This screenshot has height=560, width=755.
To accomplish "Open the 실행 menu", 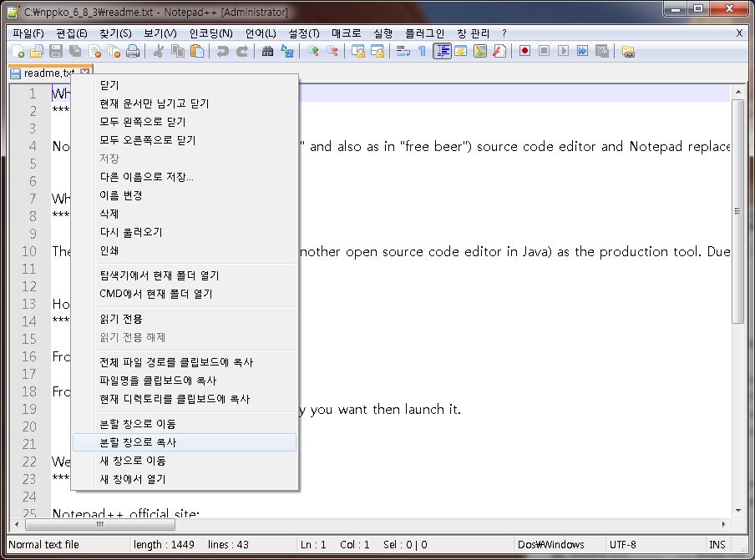I will (383, 33).
